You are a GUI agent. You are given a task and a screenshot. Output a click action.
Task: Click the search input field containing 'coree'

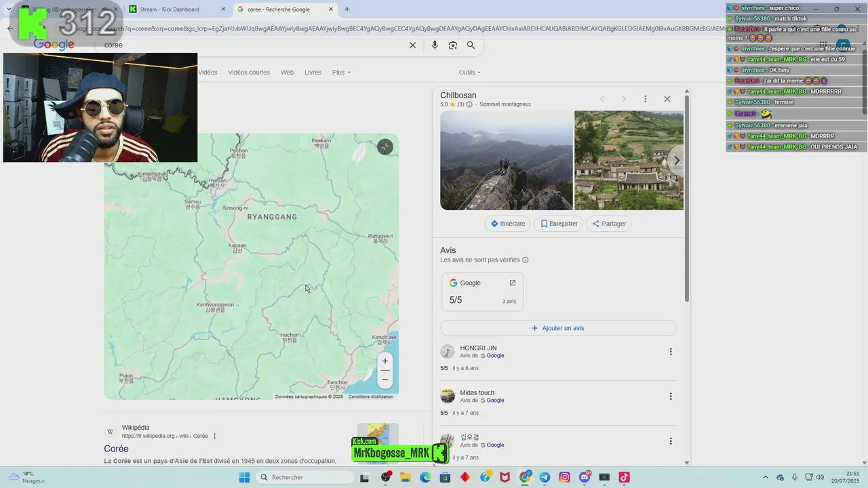(x=251, y=45)
